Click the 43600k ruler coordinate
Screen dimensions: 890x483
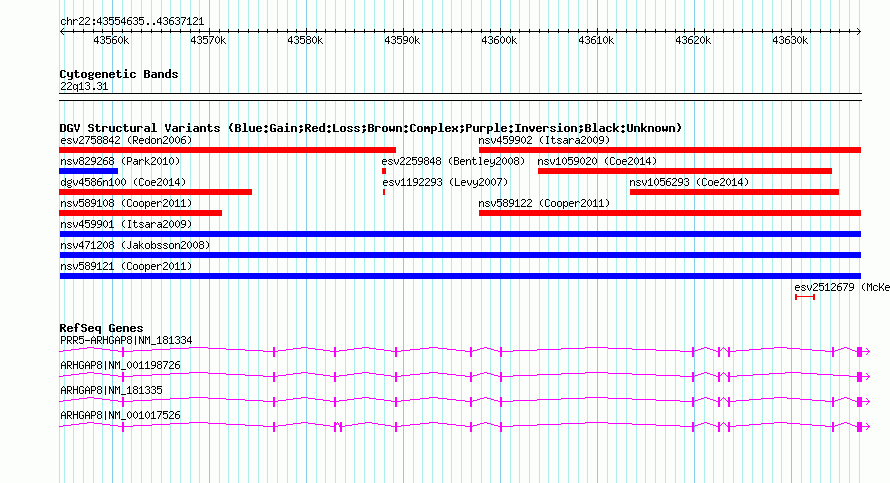499,40
